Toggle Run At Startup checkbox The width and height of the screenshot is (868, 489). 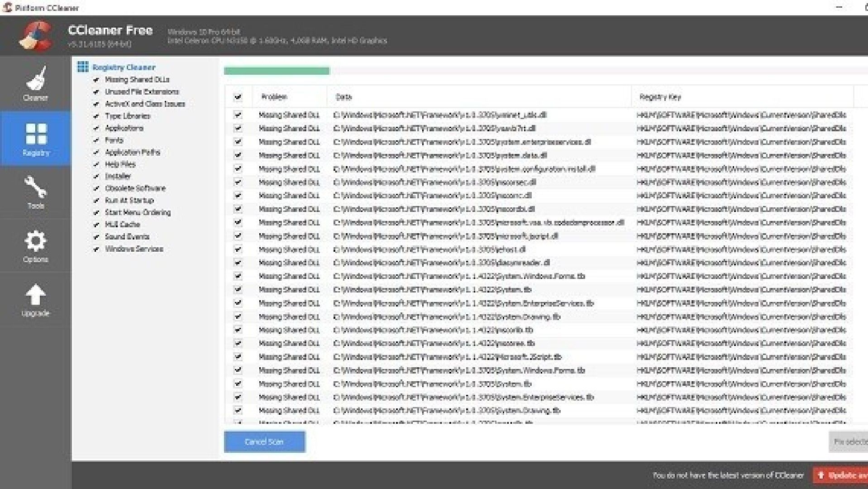pyautogui.click(x=96, y=201)
